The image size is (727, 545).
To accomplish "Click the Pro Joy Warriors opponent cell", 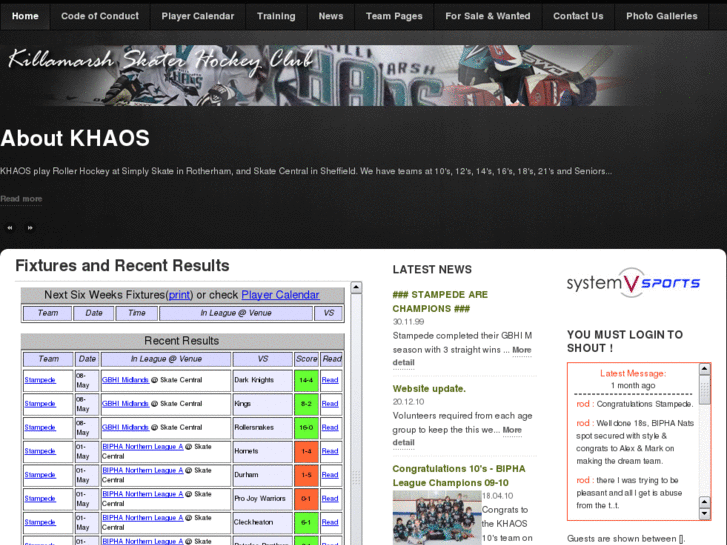I will point(262,499).
